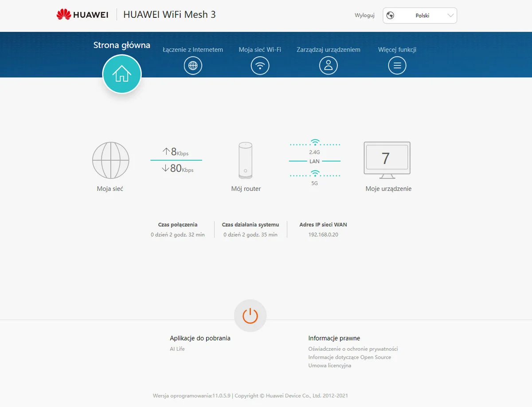Open the Więcej funkcji menu icon
The height and width of the screenshot is (407, 532).
[x=397, y=65]
